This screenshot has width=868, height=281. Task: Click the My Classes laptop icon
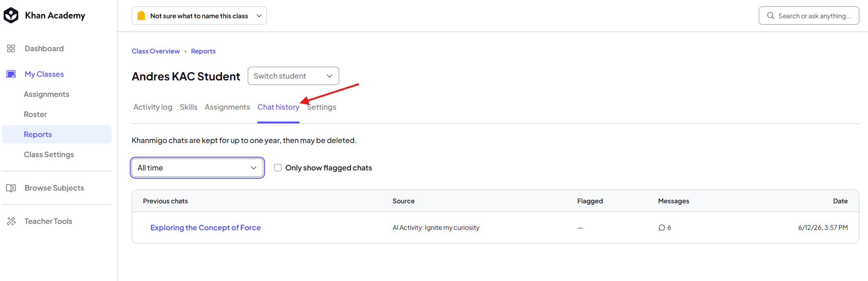[11, 74]
